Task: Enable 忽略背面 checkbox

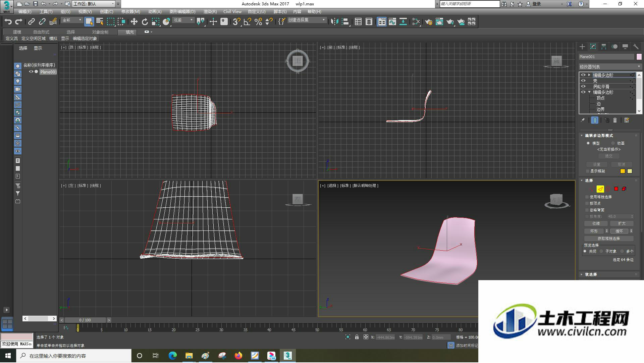Action: 587,210
